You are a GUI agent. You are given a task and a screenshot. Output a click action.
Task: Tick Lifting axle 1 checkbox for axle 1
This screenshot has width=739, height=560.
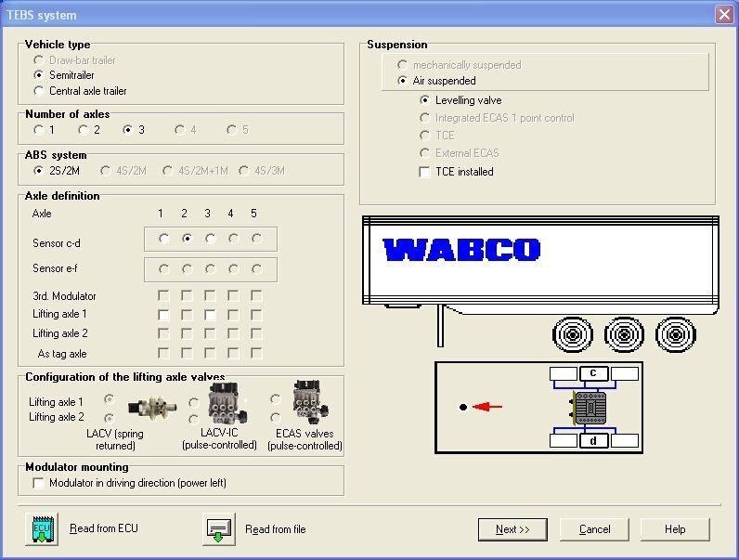pyautogui.click(x=163, y=315)
